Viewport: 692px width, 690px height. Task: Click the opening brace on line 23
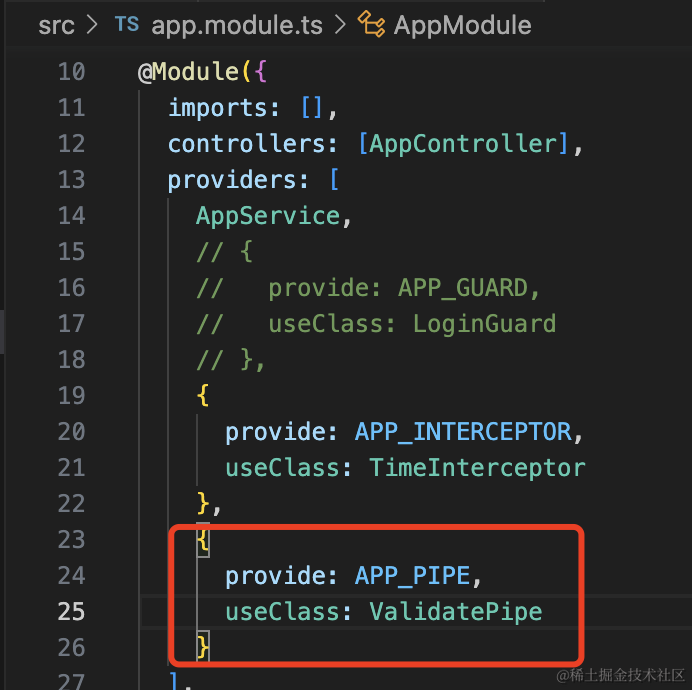point(203,540)
